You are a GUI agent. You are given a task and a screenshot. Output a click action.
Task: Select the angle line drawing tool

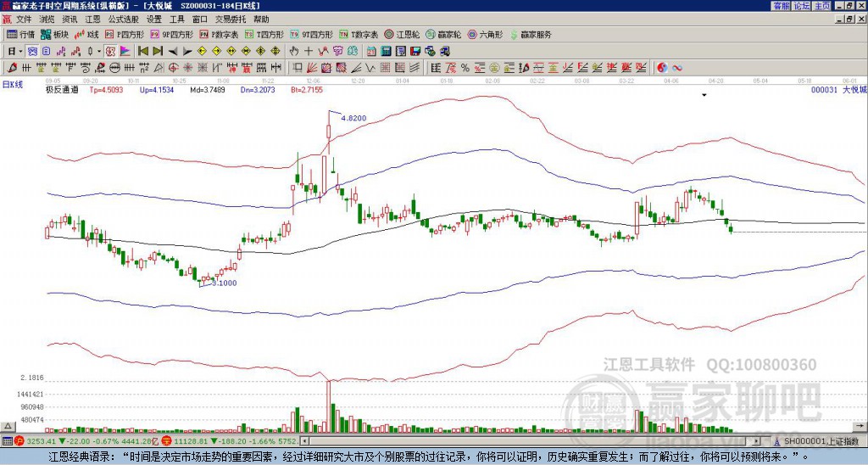point(356,68)
